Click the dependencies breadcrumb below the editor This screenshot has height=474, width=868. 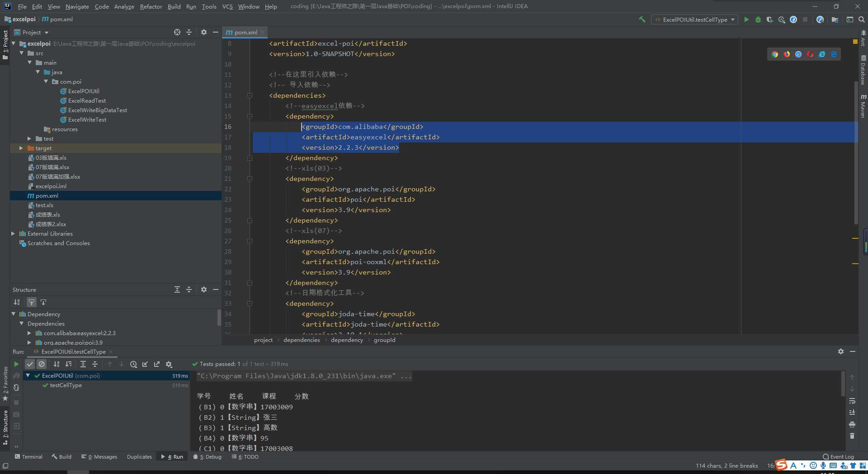302,340
